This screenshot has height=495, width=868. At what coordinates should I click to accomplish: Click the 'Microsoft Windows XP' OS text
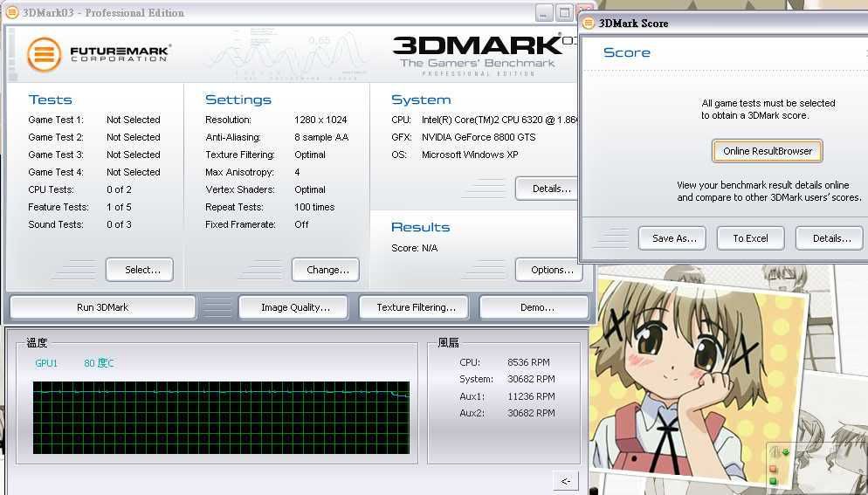[x=470, y=155]
